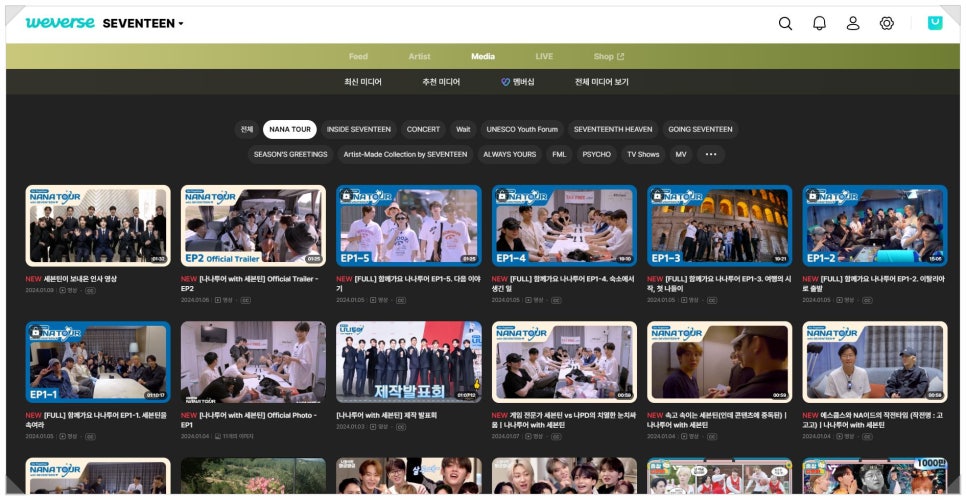Select the INSIDE SEVENTEEN filter chip
Image resolution: width=966 pixels, height=500 pixels.
click(x=359, y=129)
